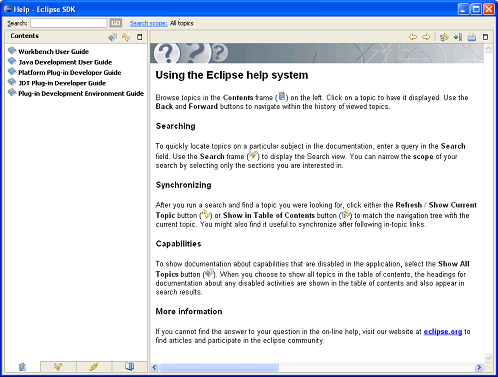Minimize the Help - Eclipse SDK window
Image resolution: width=498 pixels, height=377 pixels.
tap(463, 9)
